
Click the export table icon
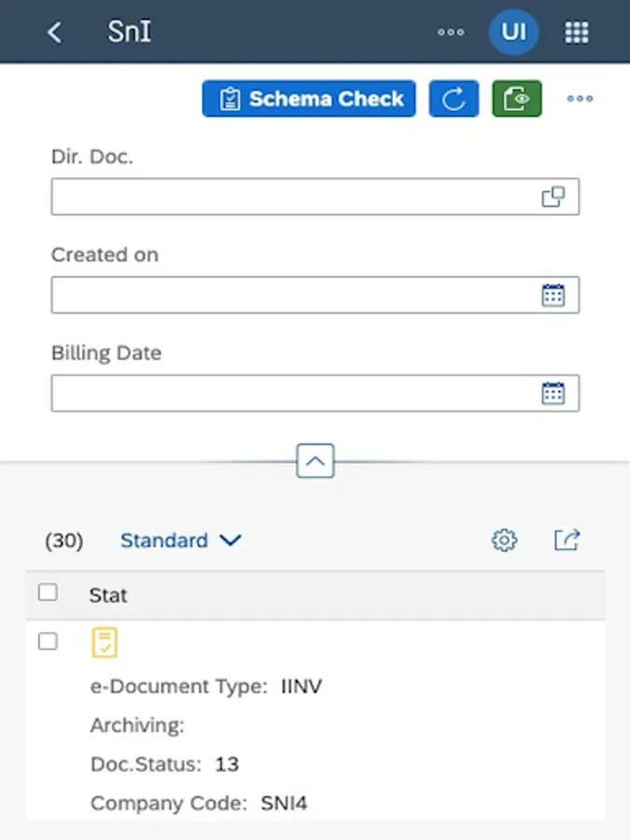(567, 539)
